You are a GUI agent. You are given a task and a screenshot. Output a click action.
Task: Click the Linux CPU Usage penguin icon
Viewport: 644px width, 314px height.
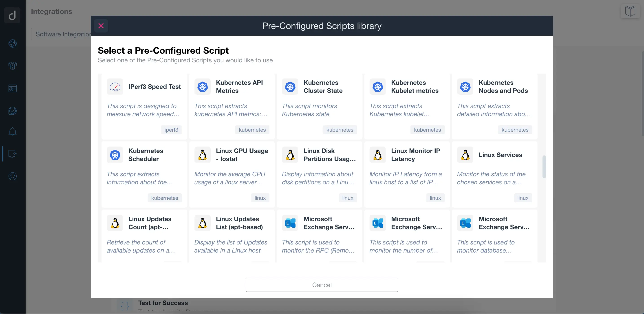[x=203, y=155]
